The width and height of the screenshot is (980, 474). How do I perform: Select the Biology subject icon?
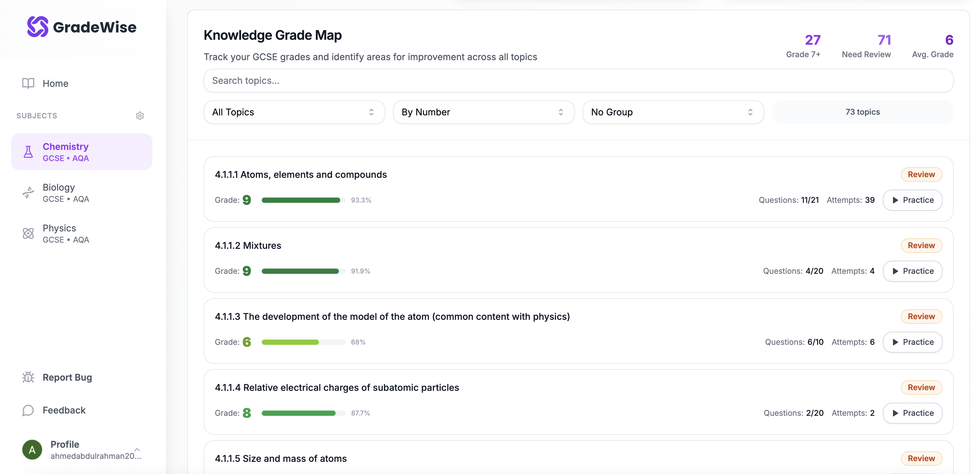click(x=28, y=192)
